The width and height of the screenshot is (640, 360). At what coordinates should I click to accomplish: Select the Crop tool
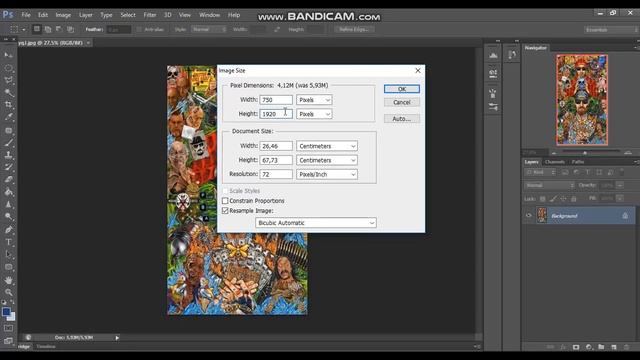[x=9, y=105]
